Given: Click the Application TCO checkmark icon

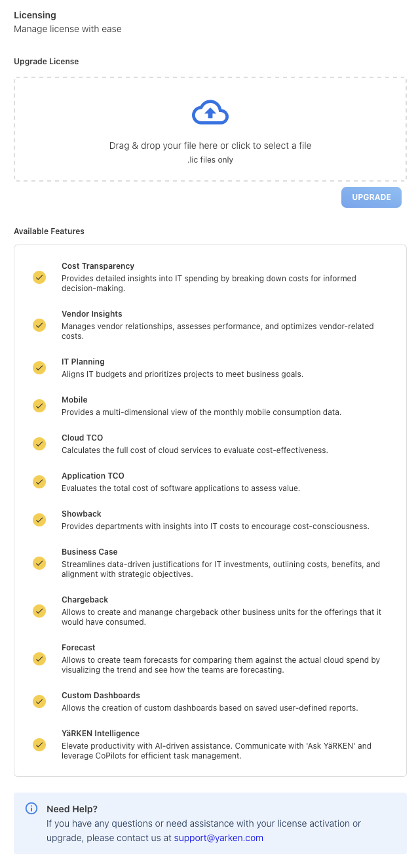Looking at the screenshot, I should [x=39, y=482].
